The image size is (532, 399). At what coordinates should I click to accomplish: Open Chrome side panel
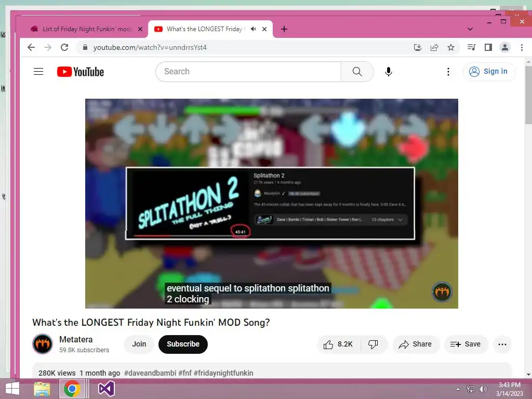[x=488, y=47]
